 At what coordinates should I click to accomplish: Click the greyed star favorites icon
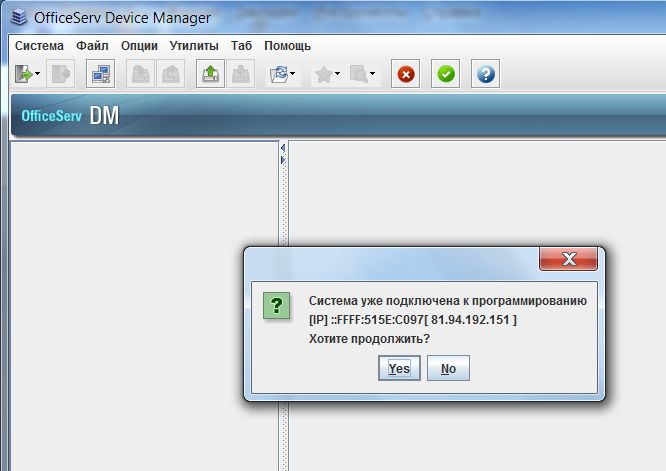click(324, 74)
